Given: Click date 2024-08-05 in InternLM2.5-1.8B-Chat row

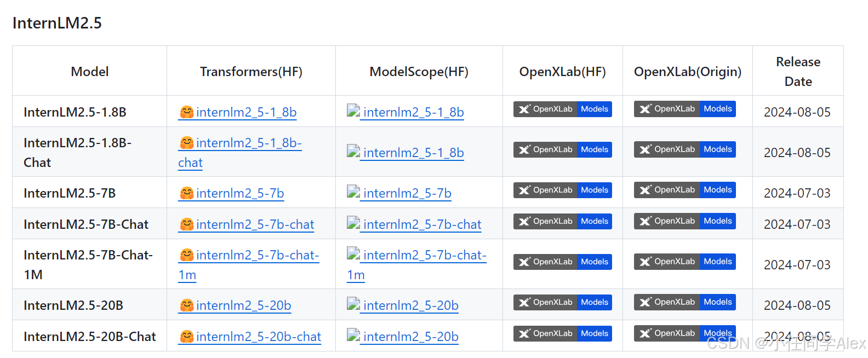Looking at the screenshot, I should 797,153.
